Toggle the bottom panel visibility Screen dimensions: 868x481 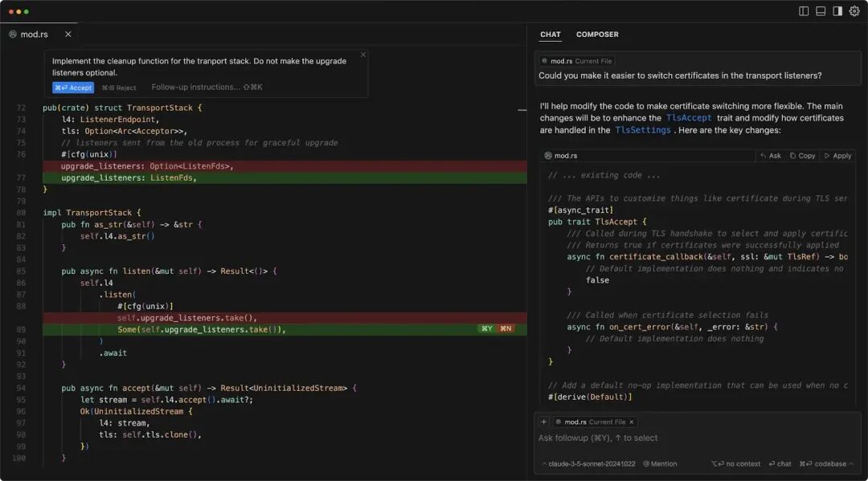(x=821, y=10)
